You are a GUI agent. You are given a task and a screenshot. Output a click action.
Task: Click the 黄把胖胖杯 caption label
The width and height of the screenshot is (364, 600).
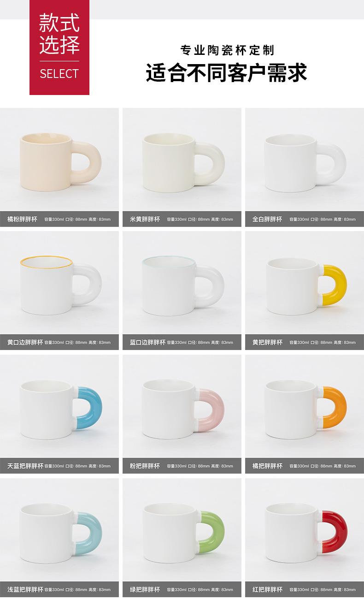click(267, 343)
